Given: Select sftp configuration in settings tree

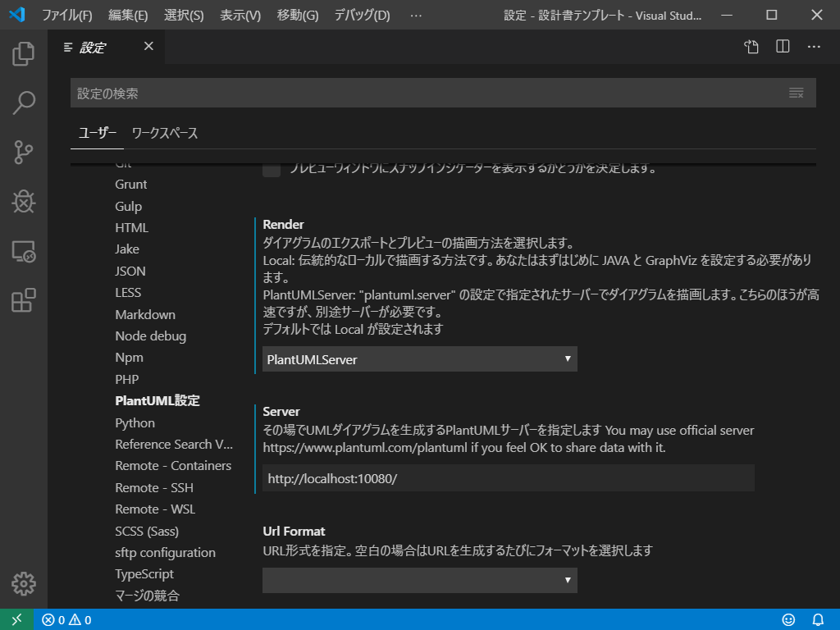Looking at the screenshot, I should point(165,552).
